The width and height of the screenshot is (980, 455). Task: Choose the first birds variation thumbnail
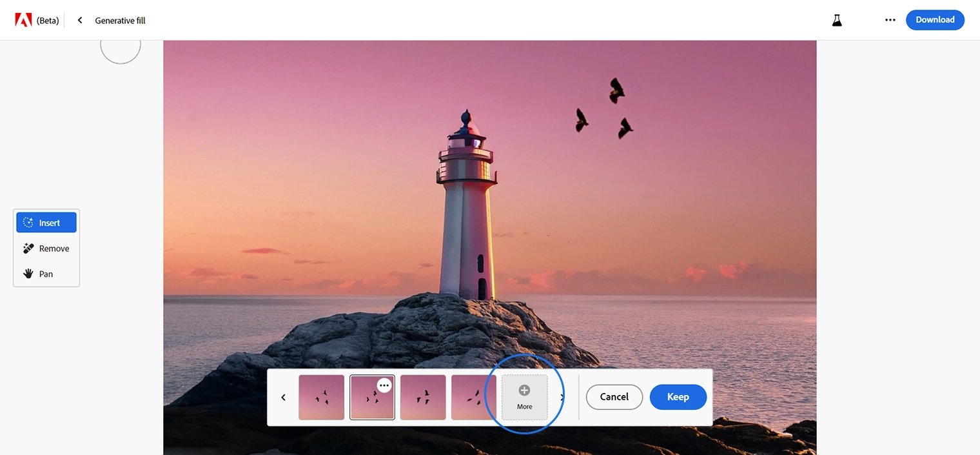tap(321, 398)
